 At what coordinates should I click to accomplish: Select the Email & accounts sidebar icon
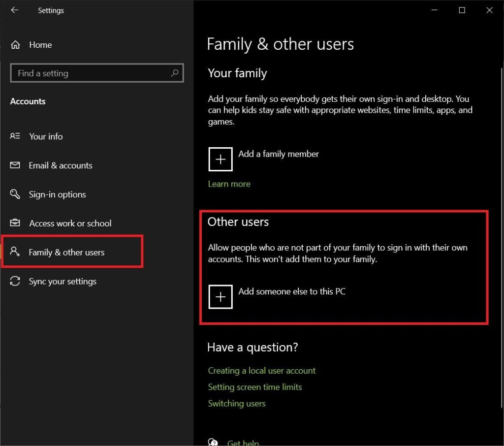(15, 165)
